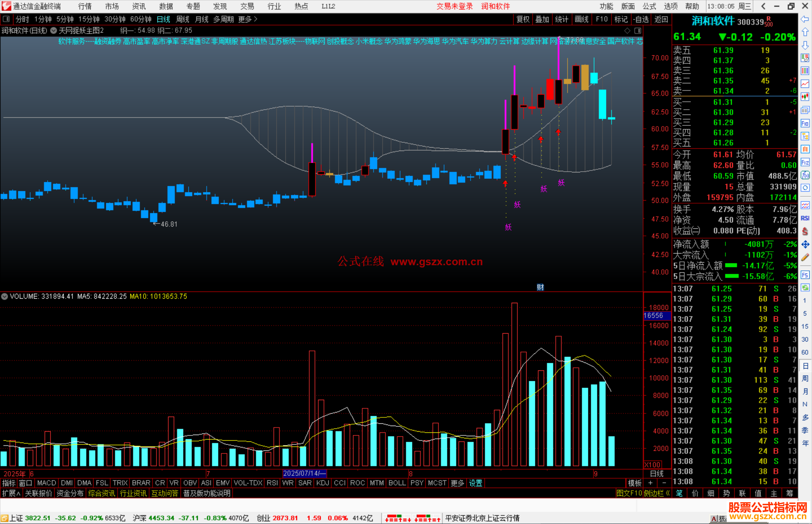Click the stacked windows icon in the sidebar
Viewport: 812px width, 524px height.
coord(805,110)
